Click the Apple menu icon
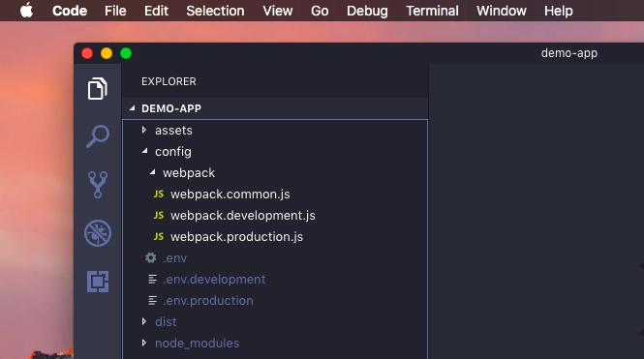The image size is (644, 359). 27,11
